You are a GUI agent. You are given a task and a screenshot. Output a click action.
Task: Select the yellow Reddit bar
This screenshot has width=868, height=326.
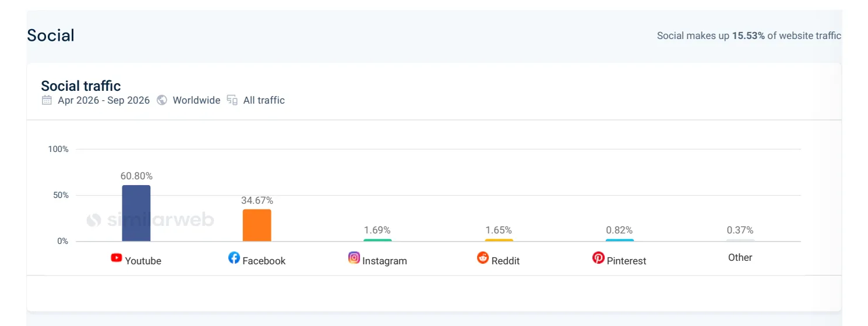click(499, 240)
